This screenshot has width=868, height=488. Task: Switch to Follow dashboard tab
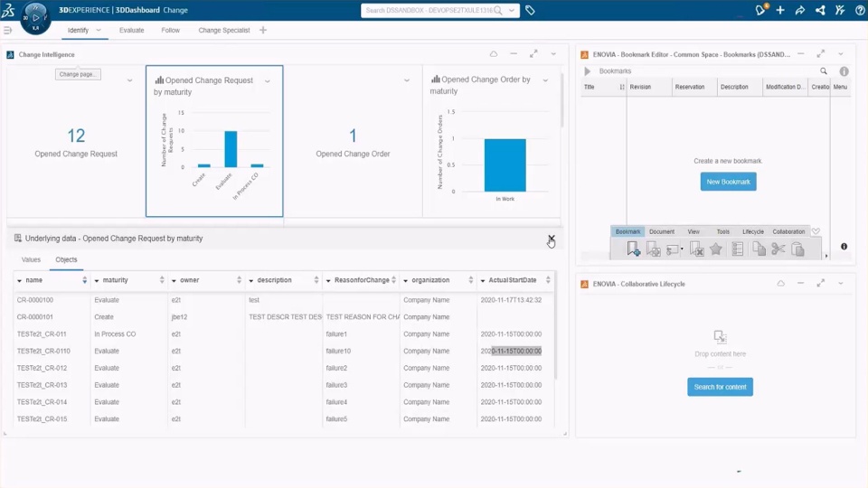(171, 30)
